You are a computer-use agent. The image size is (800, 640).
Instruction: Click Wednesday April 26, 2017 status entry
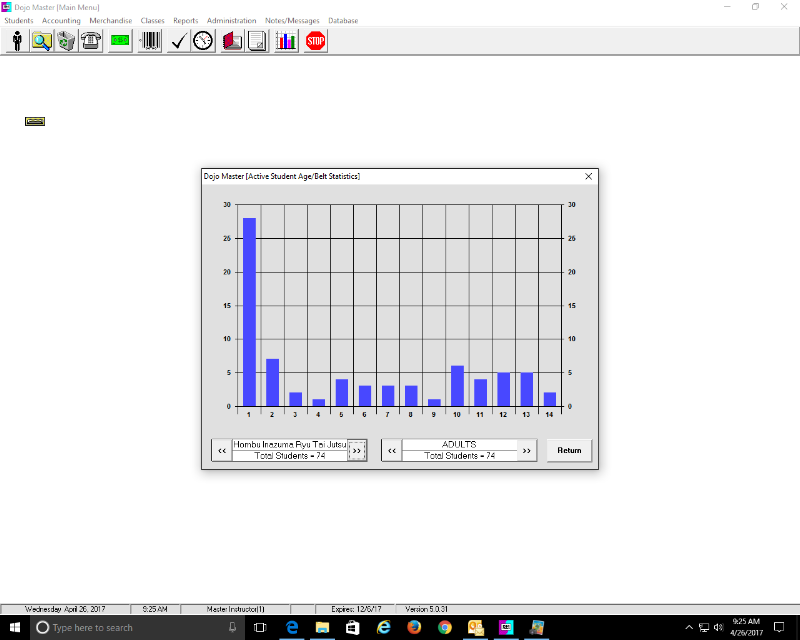pos(65,609)
